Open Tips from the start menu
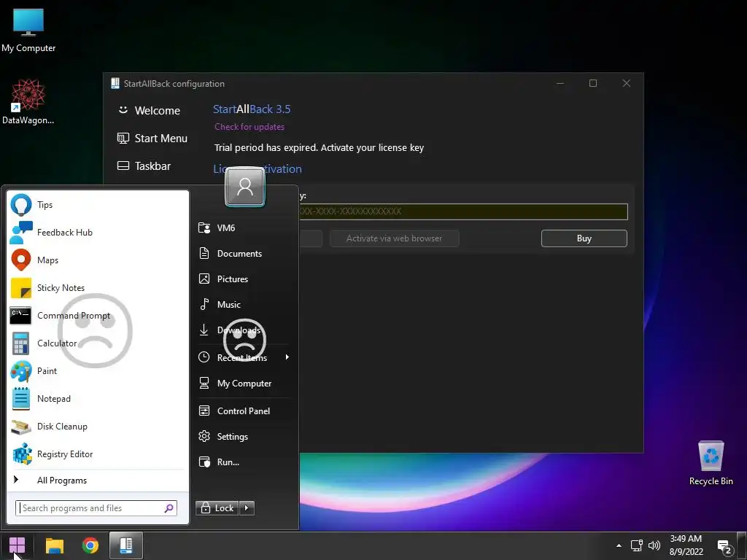 [98, 205]
